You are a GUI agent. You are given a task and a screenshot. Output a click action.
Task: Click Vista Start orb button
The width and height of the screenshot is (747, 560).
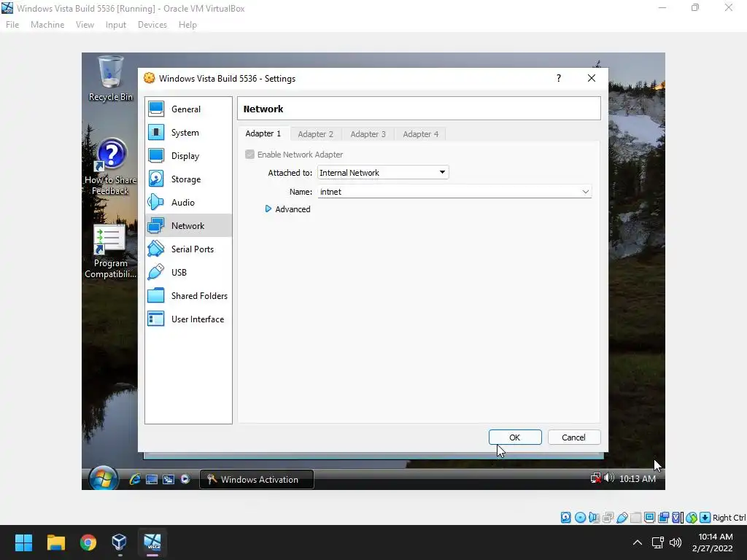[103, 478]
